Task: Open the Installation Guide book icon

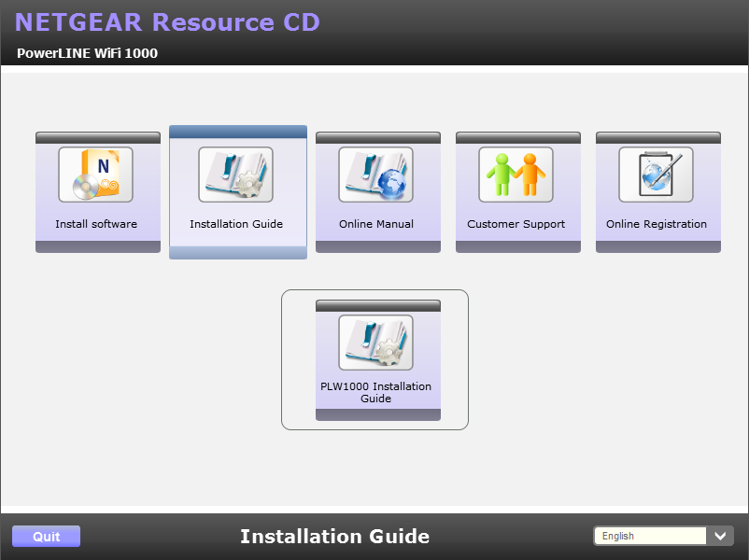Action: 236,175
